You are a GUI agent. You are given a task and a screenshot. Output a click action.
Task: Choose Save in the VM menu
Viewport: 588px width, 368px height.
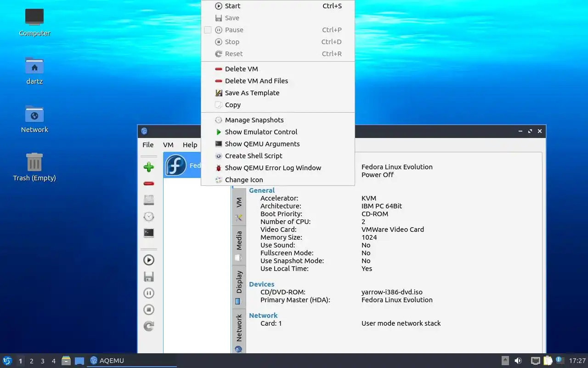[278, 18]
